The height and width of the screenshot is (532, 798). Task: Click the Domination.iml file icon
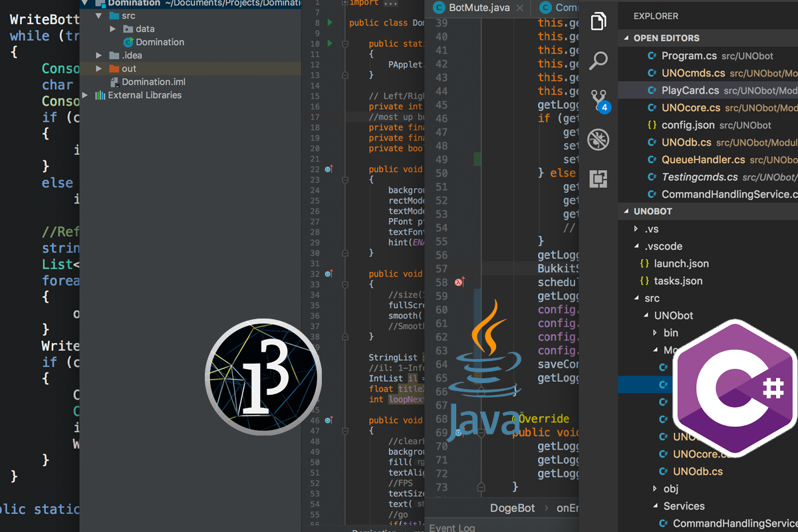(x=114, y=82)
